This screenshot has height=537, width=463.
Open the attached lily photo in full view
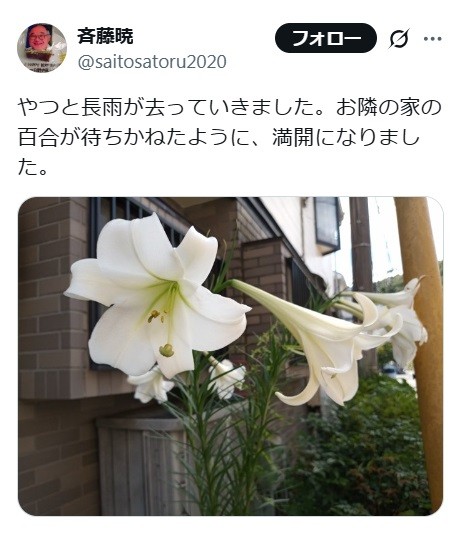[231, 356]
